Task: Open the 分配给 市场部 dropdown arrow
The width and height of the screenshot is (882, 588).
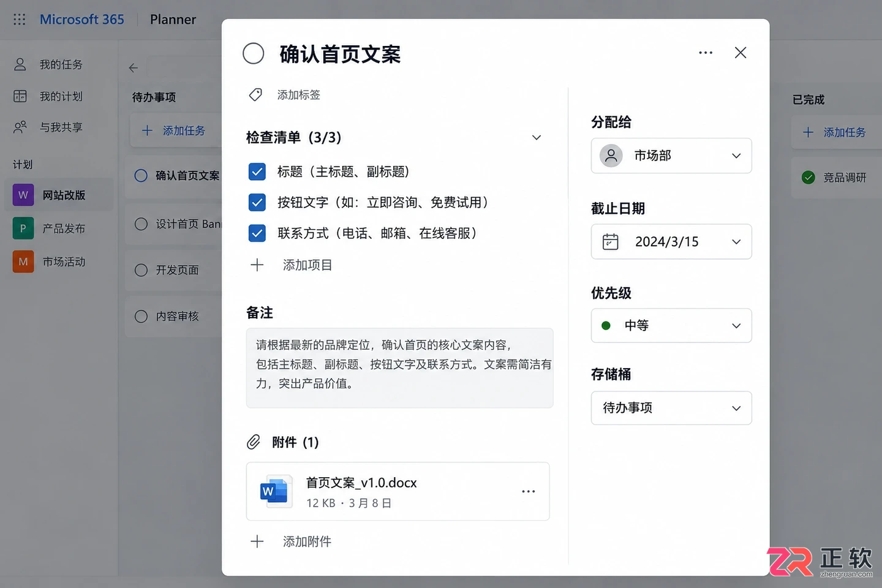Action: coord(736,156)
